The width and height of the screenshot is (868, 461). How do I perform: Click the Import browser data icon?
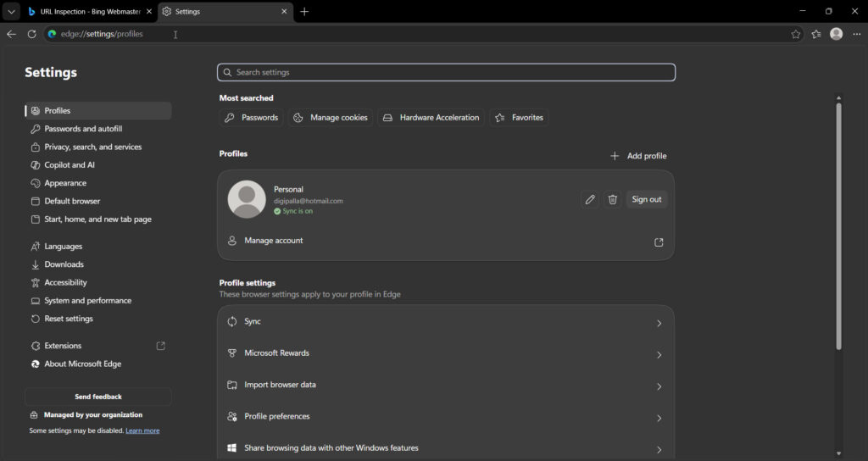(232, 385)
